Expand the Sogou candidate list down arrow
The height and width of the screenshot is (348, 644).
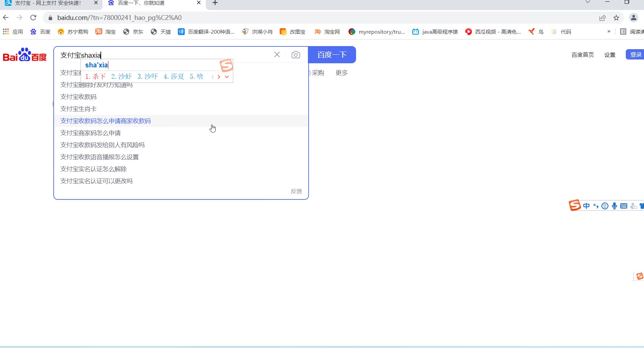(x=227, y=77)
